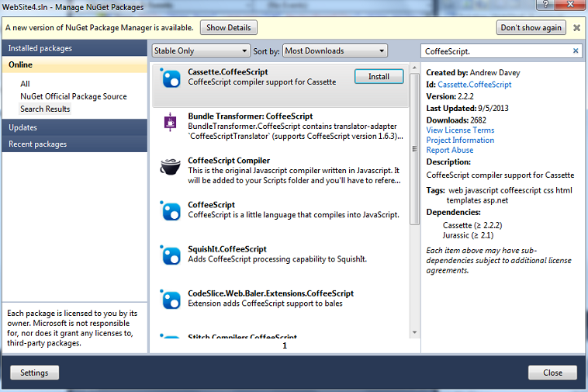The image size is (588, 392).
Task: Dismiss the new version notification bar
Action: pos(576,28)
